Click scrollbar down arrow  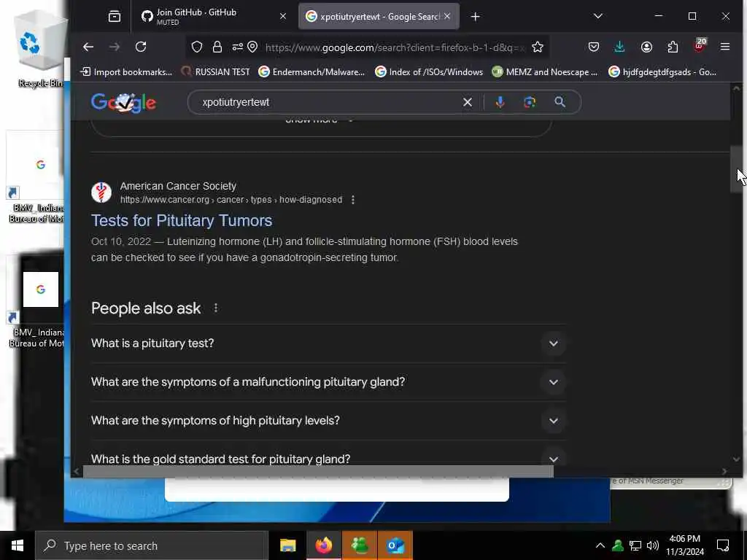[x=736, y=459]
